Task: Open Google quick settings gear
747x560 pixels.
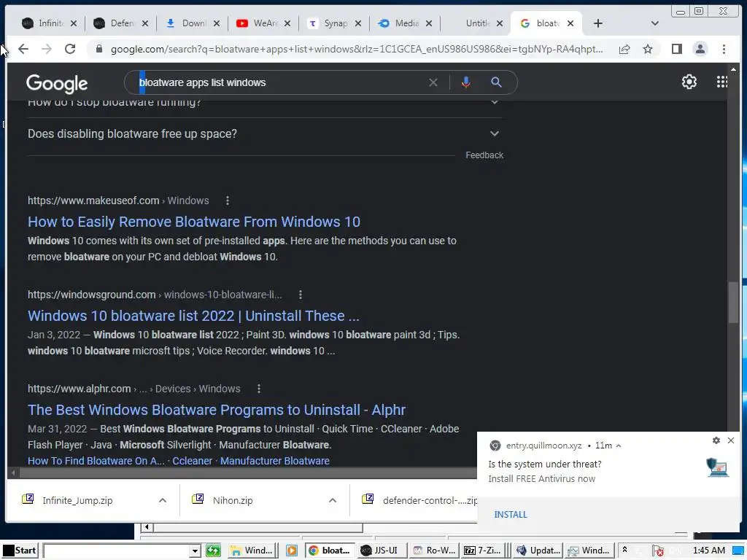Action: [689, 82]
